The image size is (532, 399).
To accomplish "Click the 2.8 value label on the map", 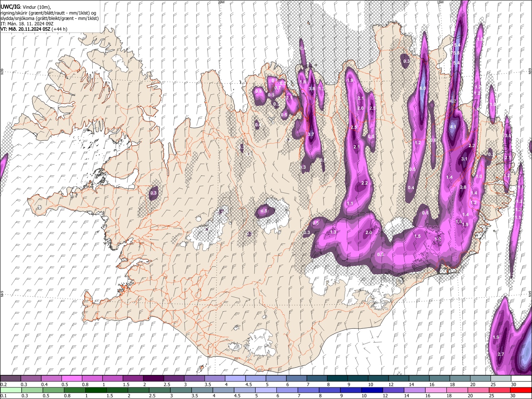I will 463,187.
